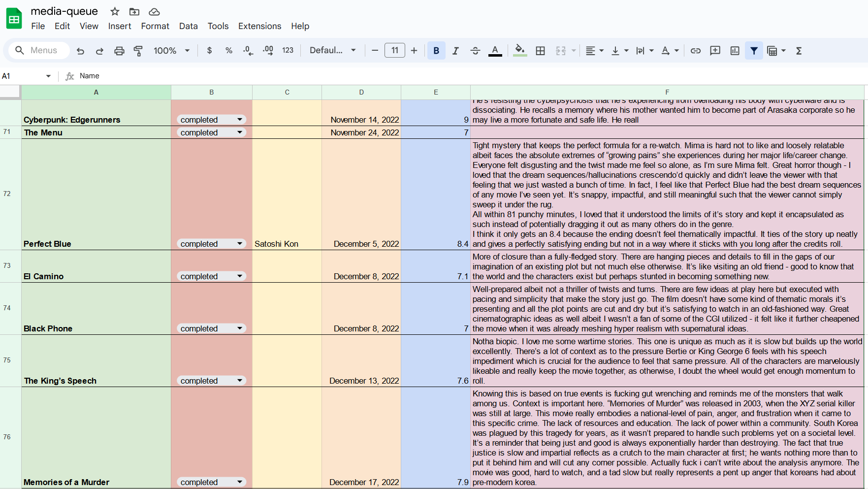Click the A1 name box

pos(22,76)
